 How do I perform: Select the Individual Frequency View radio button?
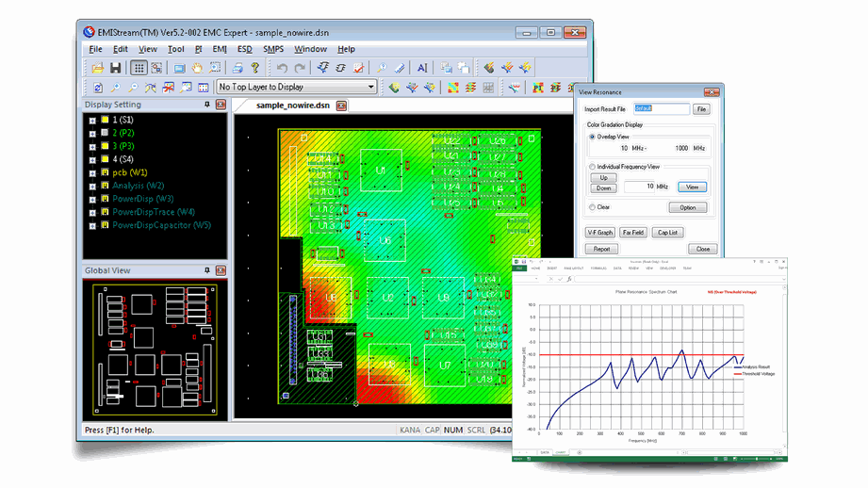pos(592,167)
